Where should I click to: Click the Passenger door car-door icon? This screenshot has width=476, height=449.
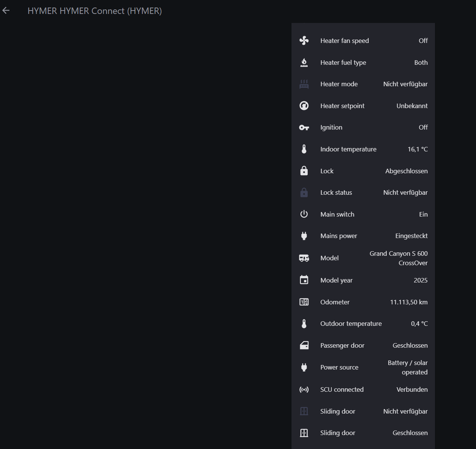(304, 345)
